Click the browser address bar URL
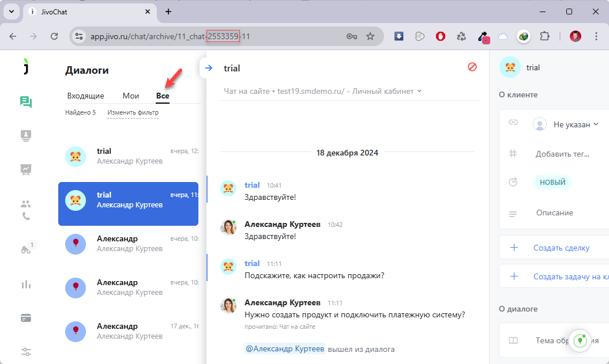Viewport: 609px width, 364px height. (x=170, y=36)
